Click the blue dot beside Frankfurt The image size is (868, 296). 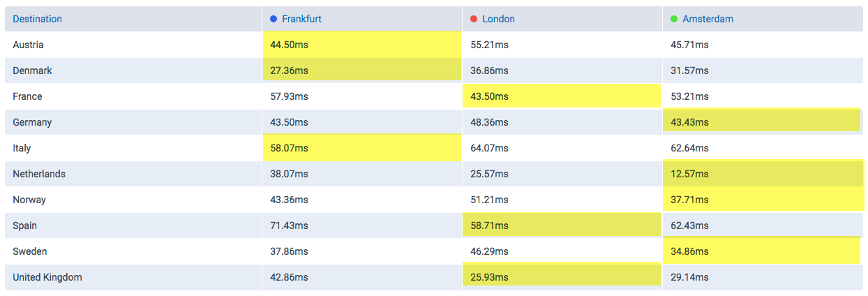[274, 19]
